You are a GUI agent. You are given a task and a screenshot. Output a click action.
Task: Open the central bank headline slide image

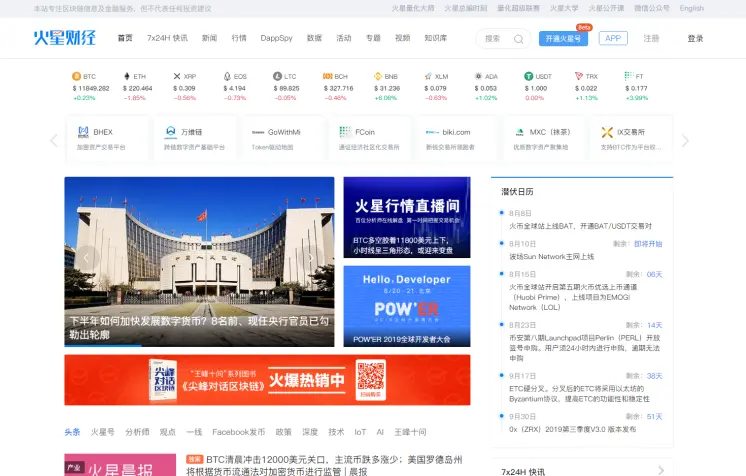click(x=199, y=261)
